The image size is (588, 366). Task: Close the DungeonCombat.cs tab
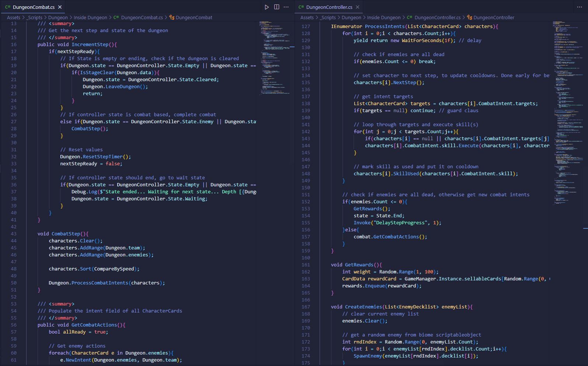tap(60, 7)
